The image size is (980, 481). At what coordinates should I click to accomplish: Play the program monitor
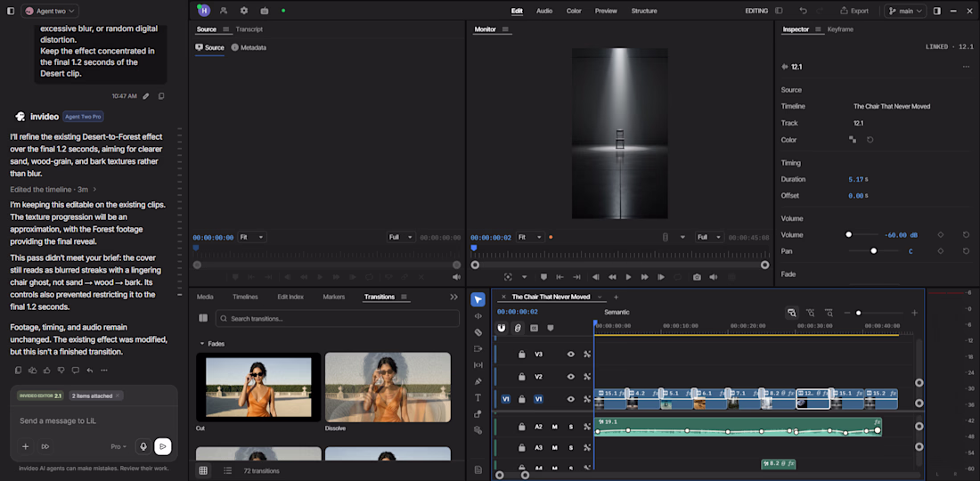pyautogui.click(x=628, y=277)
